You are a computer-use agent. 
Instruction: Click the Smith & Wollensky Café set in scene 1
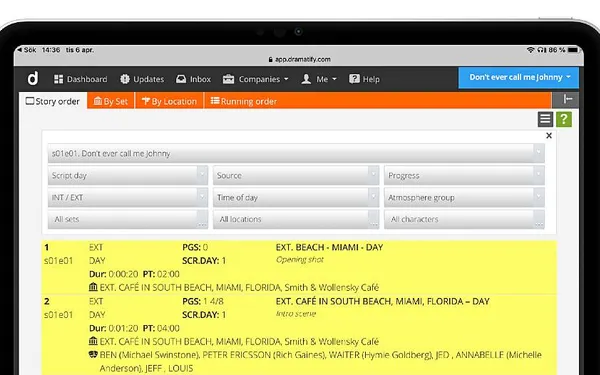coord(331,287)
